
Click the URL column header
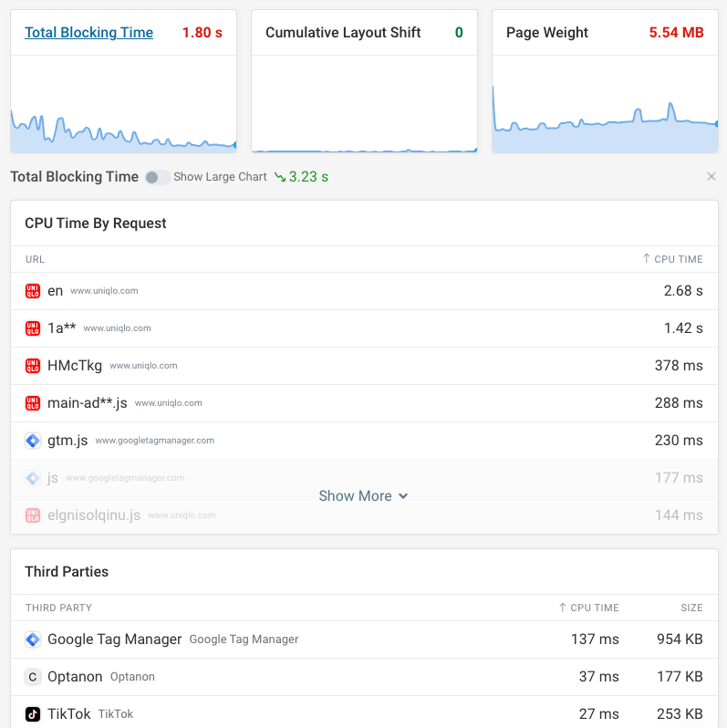click(x=35, y=259)
